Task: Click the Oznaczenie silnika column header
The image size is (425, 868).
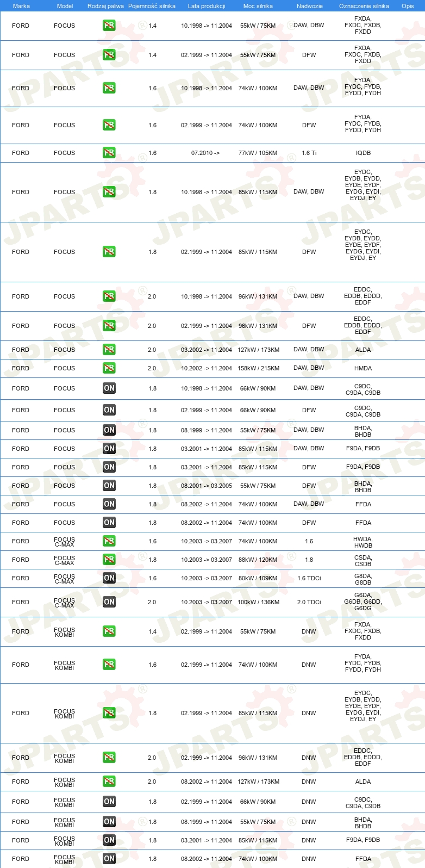Action: click(x=364, y=6)
